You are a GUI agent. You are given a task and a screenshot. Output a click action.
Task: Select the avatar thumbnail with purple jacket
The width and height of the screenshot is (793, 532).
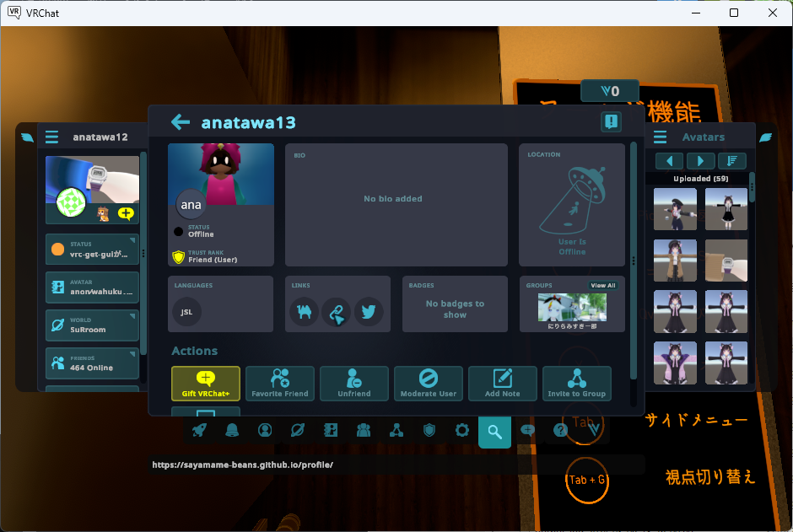(675, 363)
